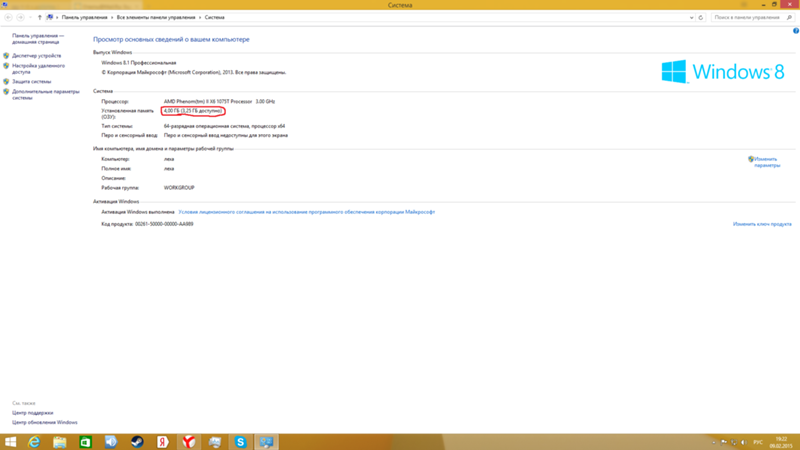Launch Skype from the taskbar
This screenshot has height=450, width=800.
[240, 442]
